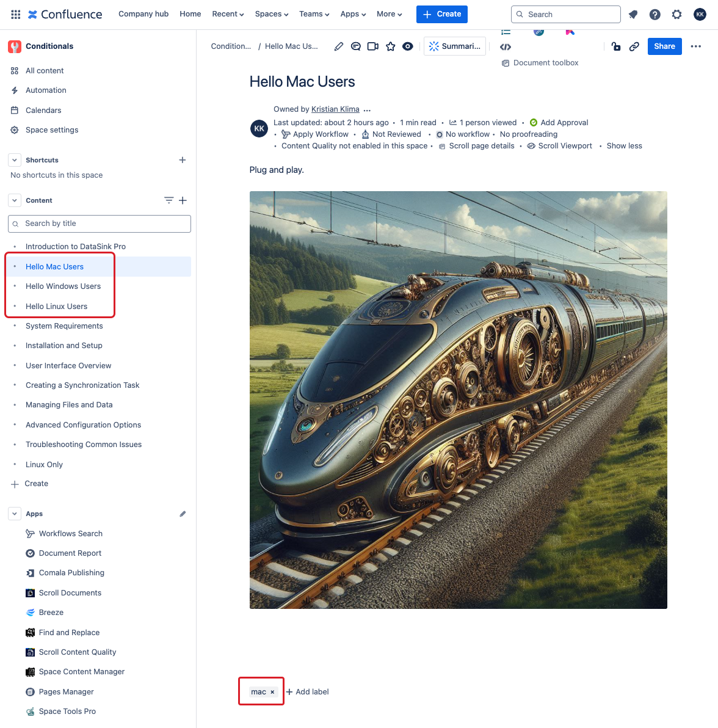718x728 pixels.
Task: Copy link with the chain icon
Action: pos(634,46)
